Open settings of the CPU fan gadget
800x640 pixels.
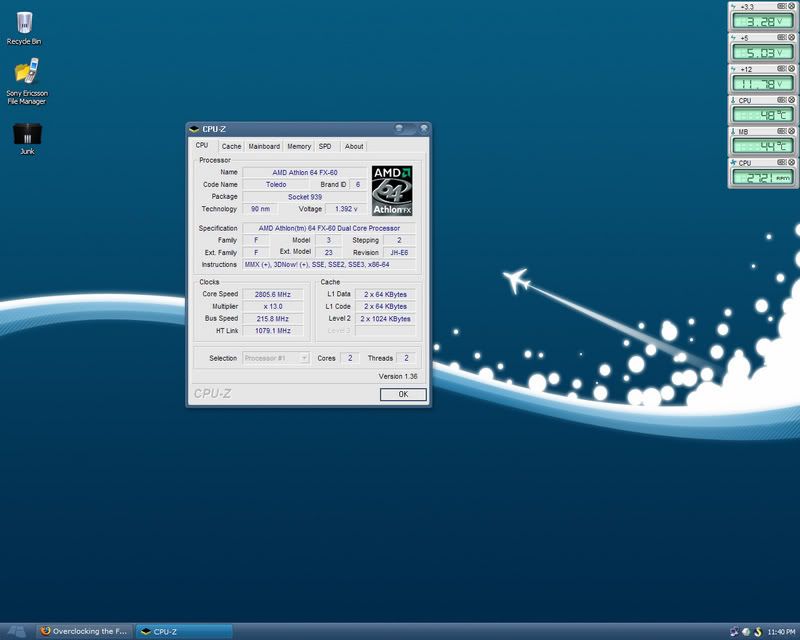tap(782, 162)
